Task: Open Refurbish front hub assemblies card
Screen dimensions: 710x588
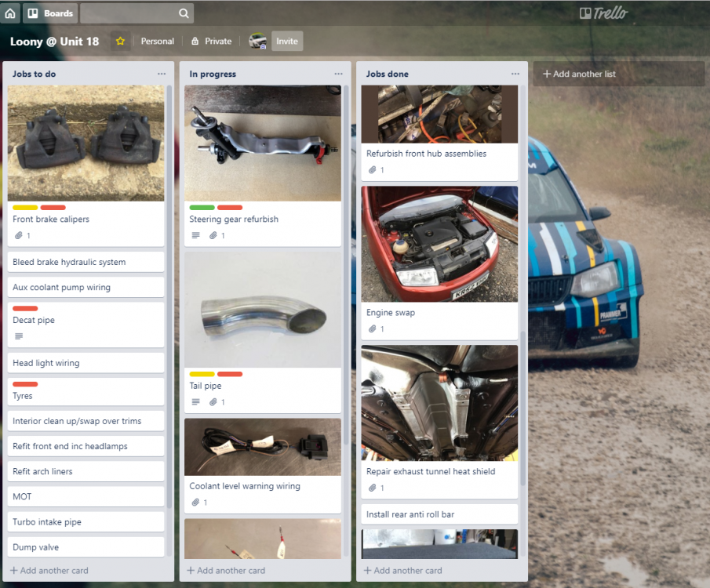Action: (x=439, y=133)
